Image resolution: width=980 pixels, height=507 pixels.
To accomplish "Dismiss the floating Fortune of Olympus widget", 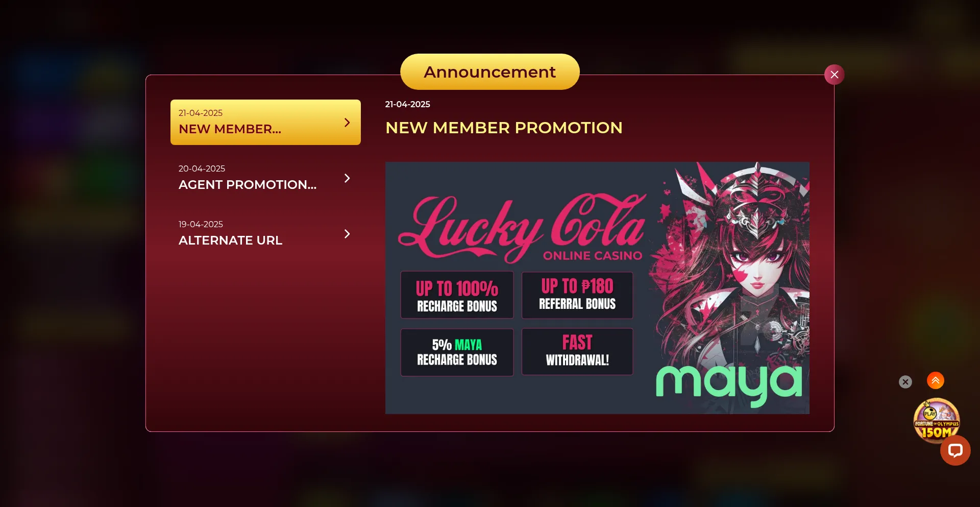I will coord(905,382).
